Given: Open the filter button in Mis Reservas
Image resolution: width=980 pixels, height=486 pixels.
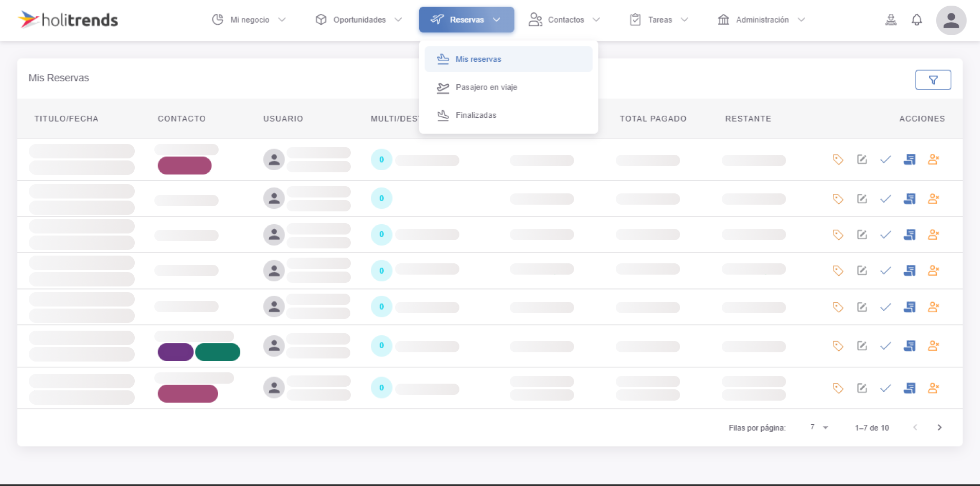Looking at the screenshot, I should 933,80.
